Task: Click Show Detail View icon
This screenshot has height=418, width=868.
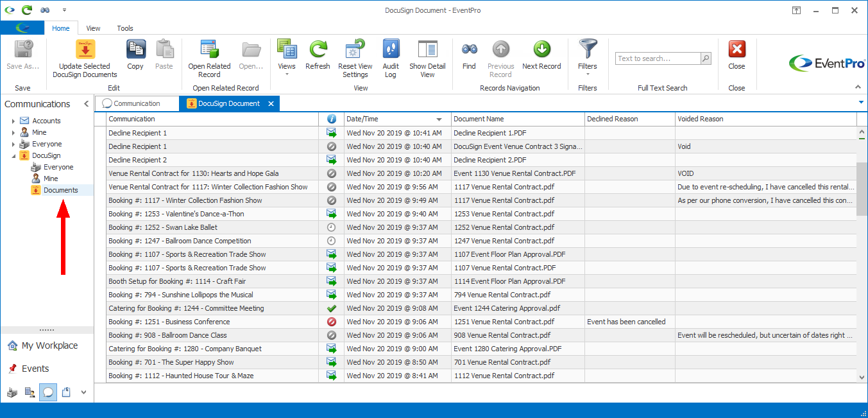Action: tap(427, 50)
